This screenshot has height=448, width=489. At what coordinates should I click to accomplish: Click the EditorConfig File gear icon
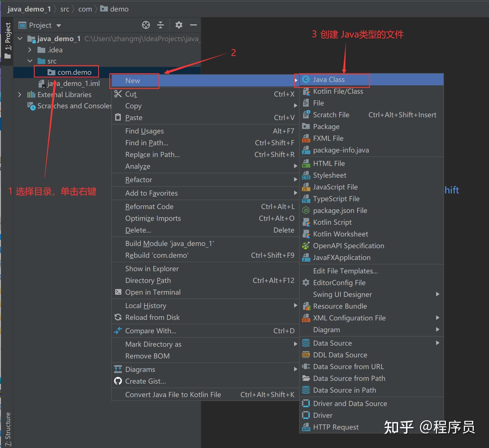[306, 283]
